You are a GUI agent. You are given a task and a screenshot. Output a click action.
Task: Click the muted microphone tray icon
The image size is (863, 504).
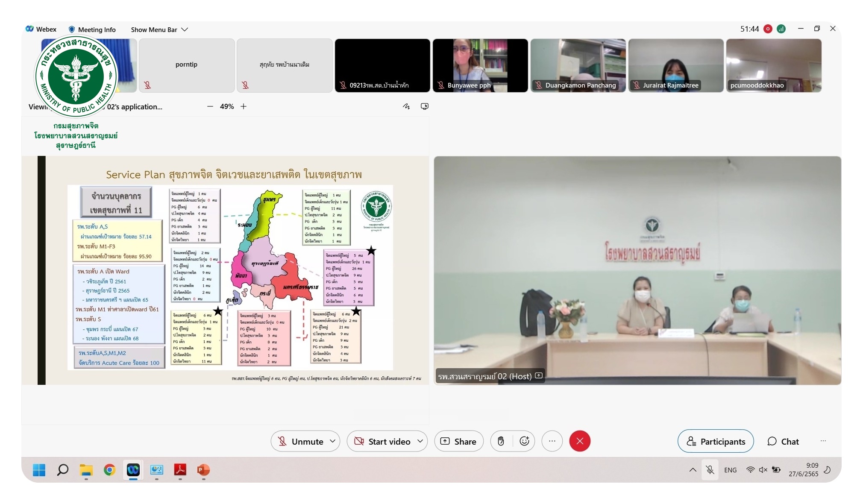pyautogui.click(x=710, y=470)
